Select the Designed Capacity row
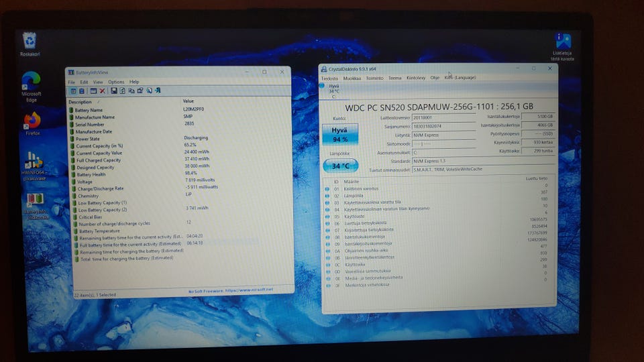644x362 pixels. [180, 167]
